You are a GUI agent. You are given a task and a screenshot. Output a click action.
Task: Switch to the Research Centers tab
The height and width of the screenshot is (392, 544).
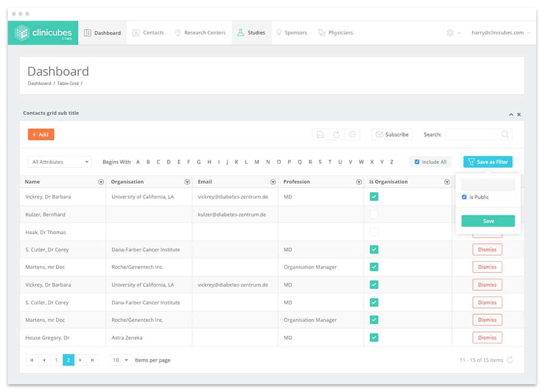coord(200,32)
